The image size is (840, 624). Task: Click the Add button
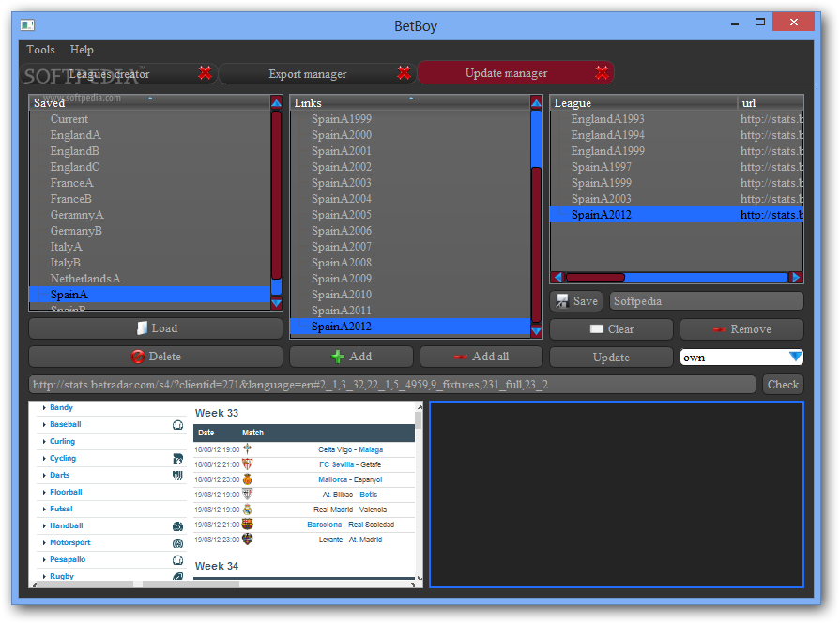pyautogui.click(x=351, y=357)
